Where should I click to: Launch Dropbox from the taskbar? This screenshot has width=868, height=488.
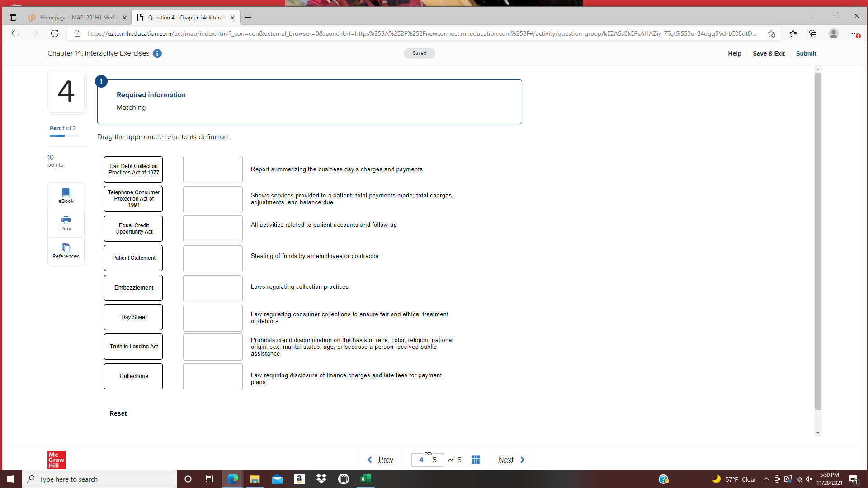pos(321,479)
